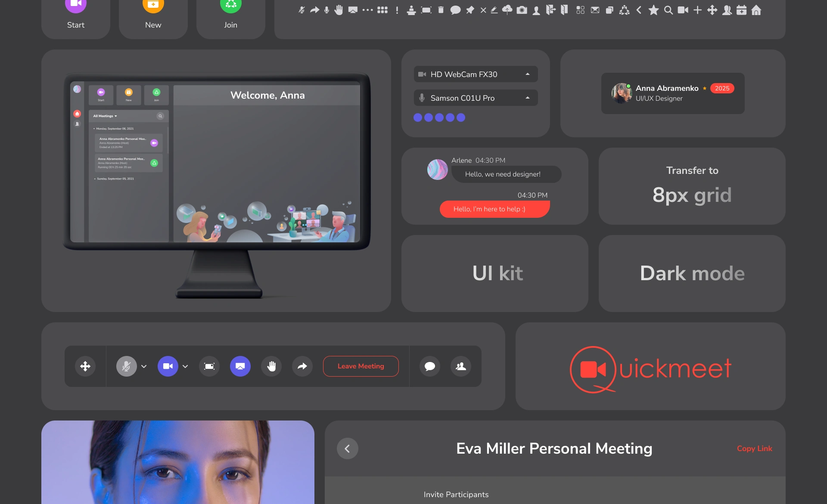Image resolution: width=827 pixels, height=504 pixels.
Task: Expand the Samson C01U Pro microphone dropdown
Action: 527,98
